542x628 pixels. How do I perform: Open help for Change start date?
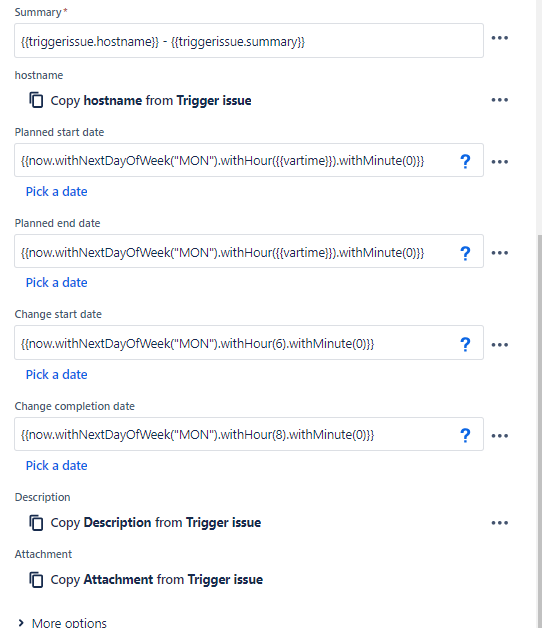pyautogui.click(x=465, y=344)
